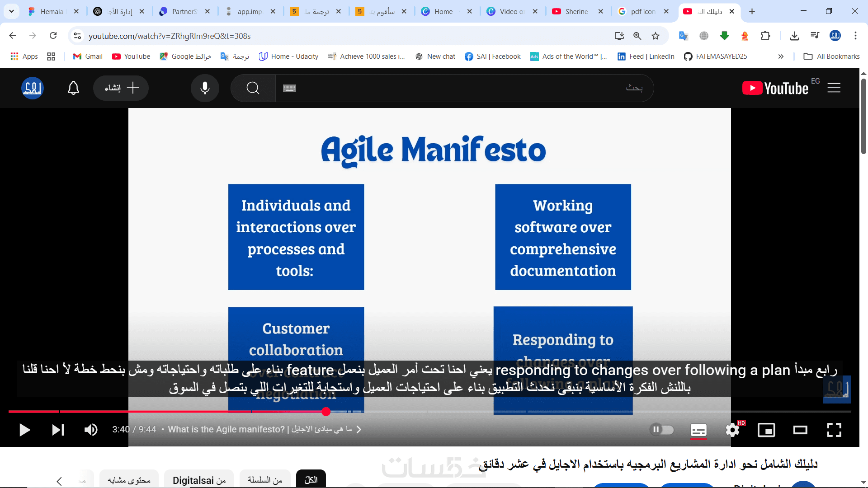
Task: Open the YouTube hamburger guide menu
Action: pos(834,88)
